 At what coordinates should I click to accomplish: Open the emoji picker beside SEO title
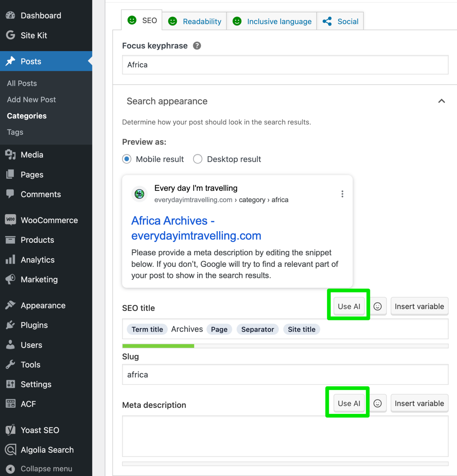tap(378, 306)
